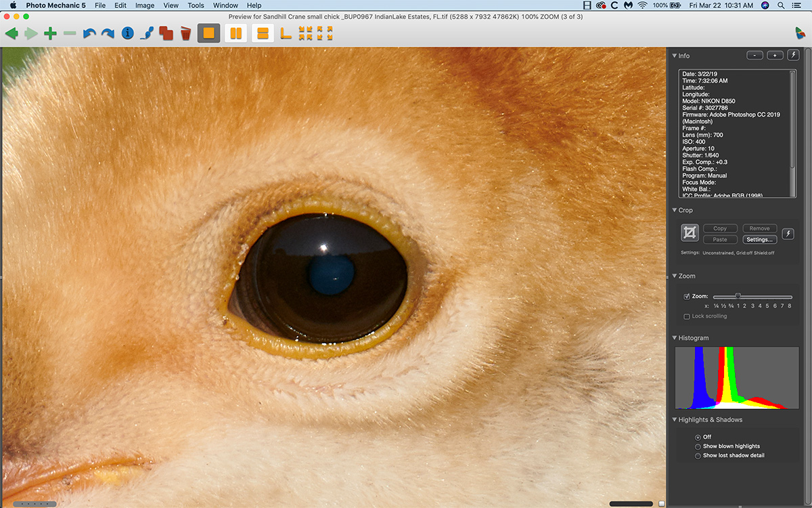Open the Photo Mechanic 5 app menu
Image resolution: width=812 pixels, height=508 pixels.
(x=56, y=5)
